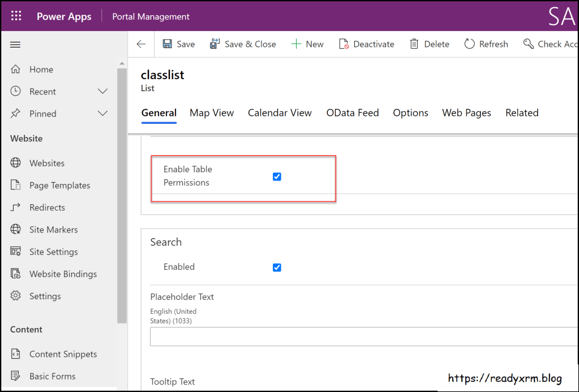Image resolution: width=579 pixels, height=392 pixels.
Task: Click the back arrow icon
Action: (141, 44)
